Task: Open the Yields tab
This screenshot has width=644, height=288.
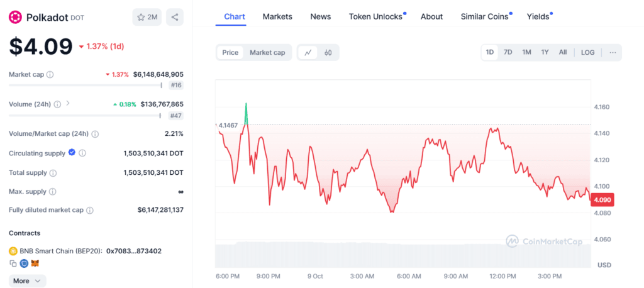Action: tap(538, 17)
